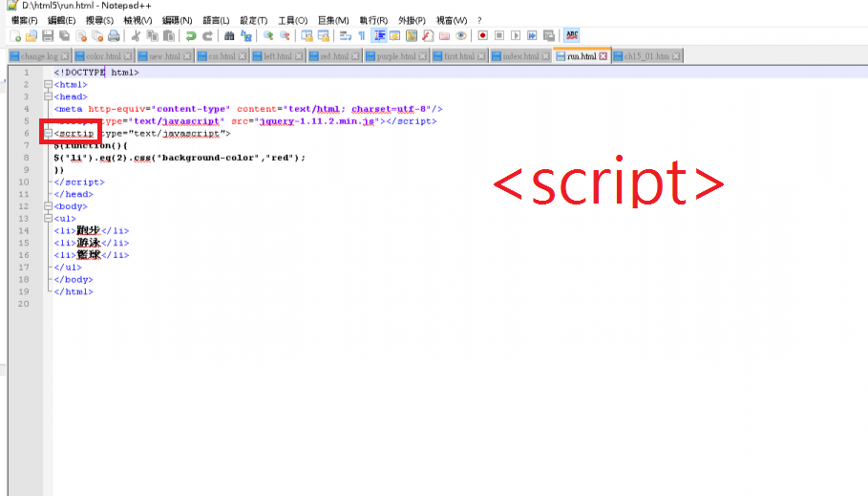Click the user-defined language icon

(394, 36)
